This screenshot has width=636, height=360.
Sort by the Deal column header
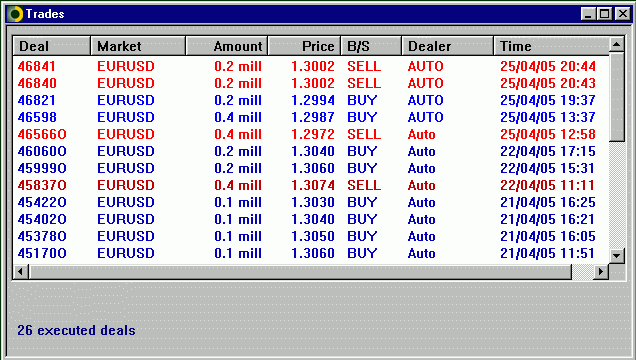tap(52, 46)
